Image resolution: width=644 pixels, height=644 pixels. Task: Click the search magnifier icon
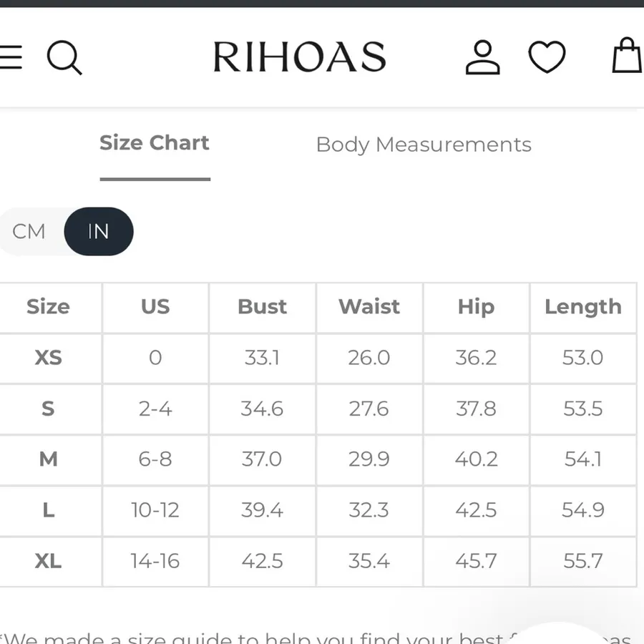click(x=64, y=57)
